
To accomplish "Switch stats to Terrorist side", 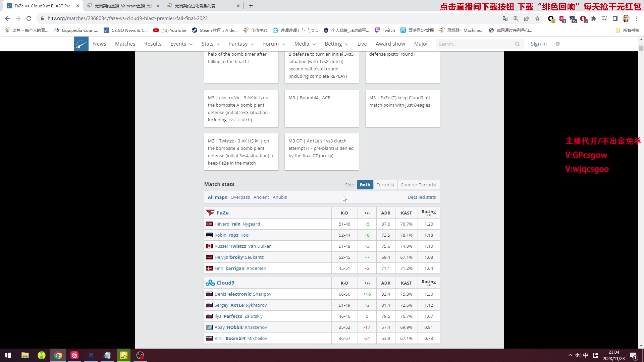I will point(385,185).
